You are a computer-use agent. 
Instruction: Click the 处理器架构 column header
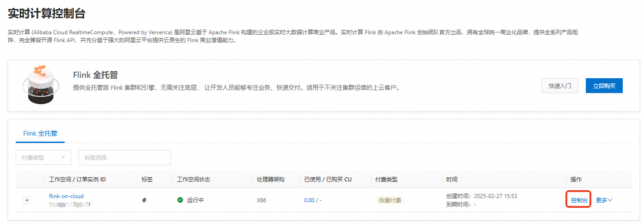(271, 179)
